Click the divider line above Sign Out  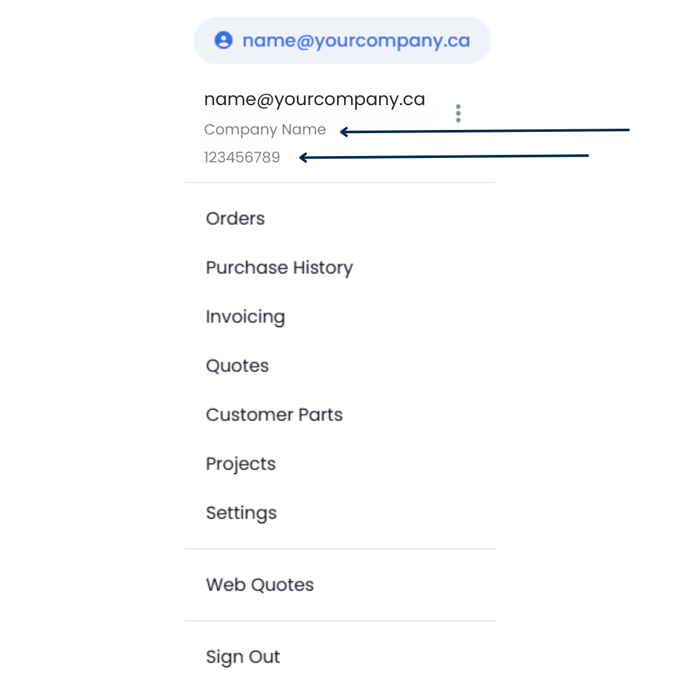[x=340, y=620]
